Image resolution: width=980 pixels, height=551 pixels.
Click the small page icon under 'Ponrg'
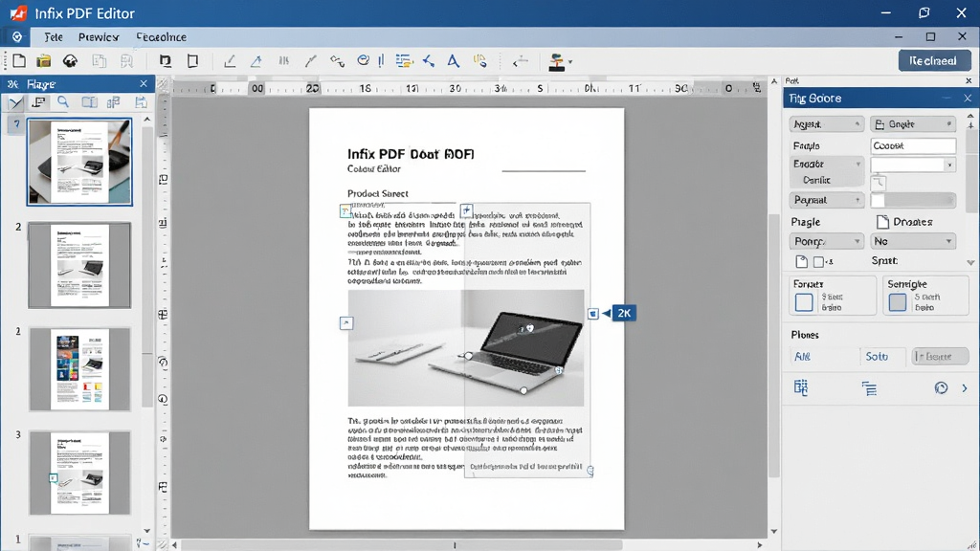coord(802,262)
